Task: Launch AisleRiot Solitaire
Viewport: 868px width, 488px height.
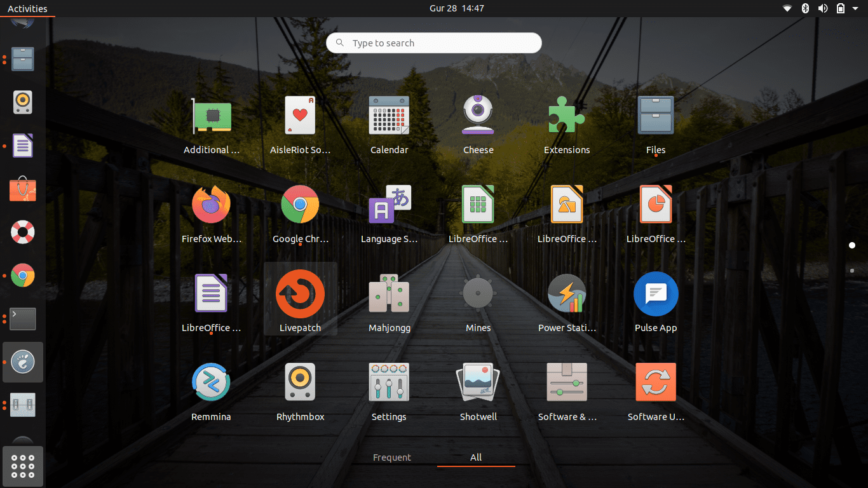Action: pyautogui.click(x=300, y=125)
